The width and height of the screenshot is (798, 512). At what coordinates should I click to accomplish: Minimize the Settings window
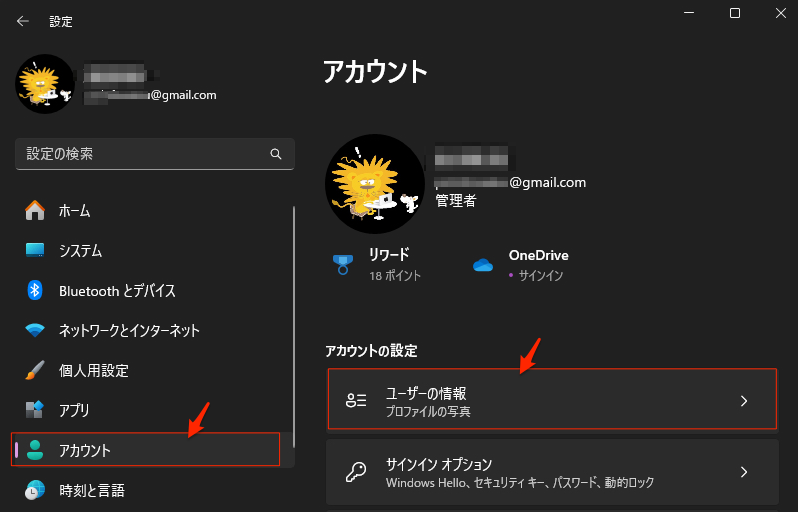pyautogui.click(x=689, y=13)
